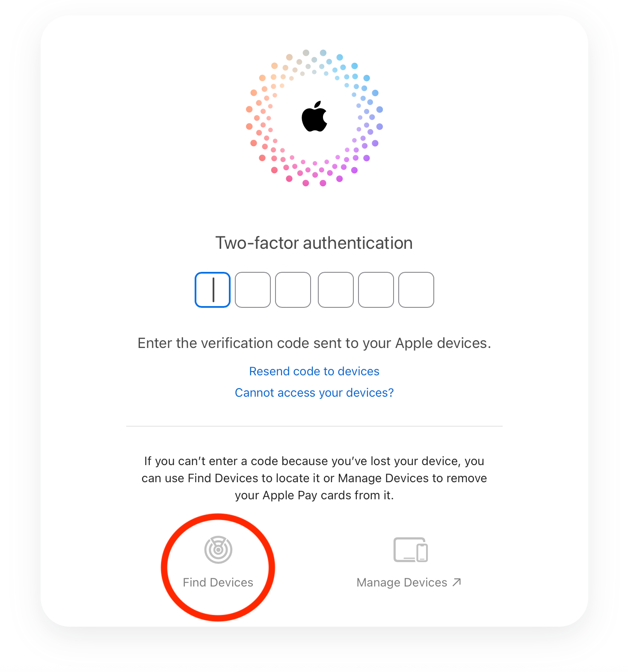Click the external-link arrow beside Manage Devices
This screenshot has height=672, width=628.
[x=457, y=582]
